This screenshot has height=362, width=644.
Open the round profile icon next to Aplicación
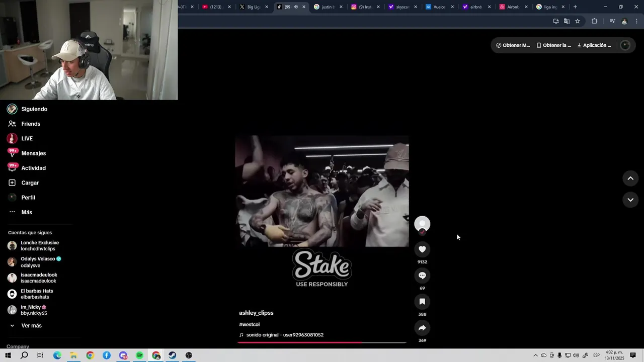(x=625, y=45)
